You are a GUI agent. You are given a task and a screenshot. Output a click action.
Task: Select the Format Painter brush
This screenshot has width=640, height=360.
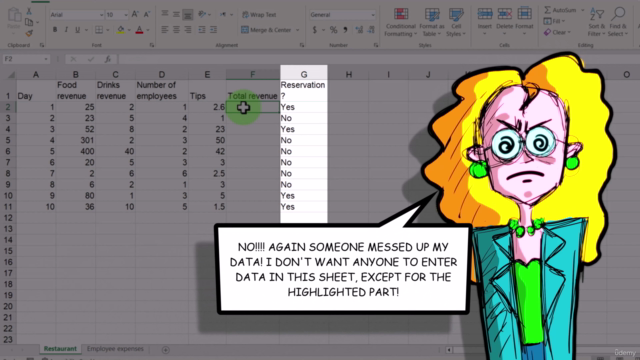point(29,33)
